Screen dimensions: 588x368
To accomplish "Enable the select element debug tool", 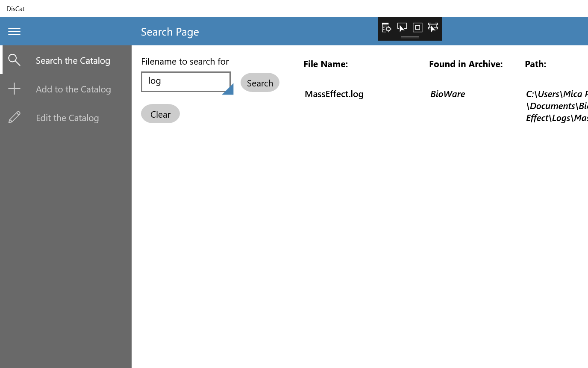I will coord(402,27).
